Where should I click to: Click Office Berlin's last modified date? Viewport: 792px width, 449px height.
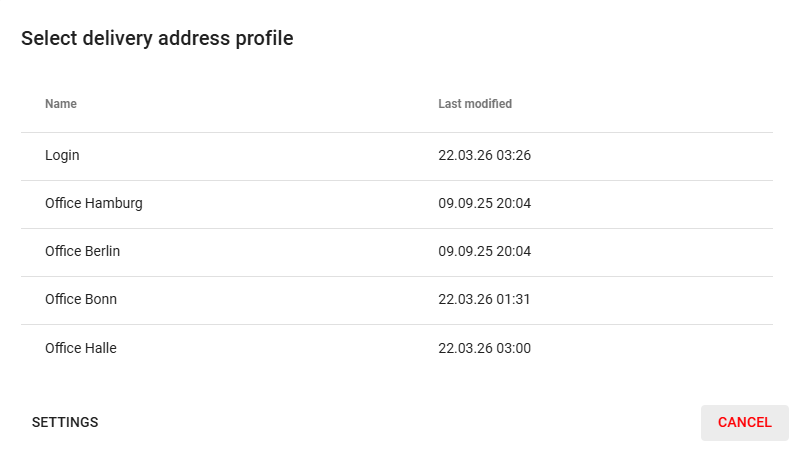pyautogui.click(x=484, y=252)
